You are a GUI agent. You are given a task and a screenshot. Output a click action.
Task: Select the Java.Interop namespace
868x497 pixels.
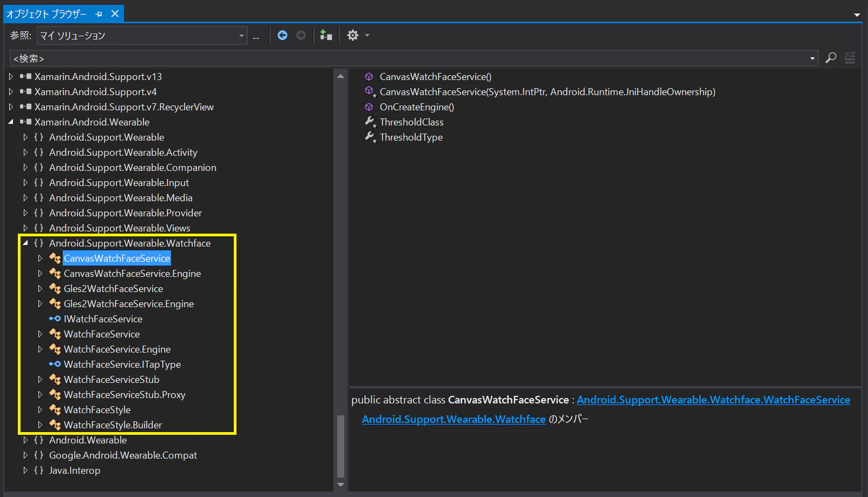75,471
